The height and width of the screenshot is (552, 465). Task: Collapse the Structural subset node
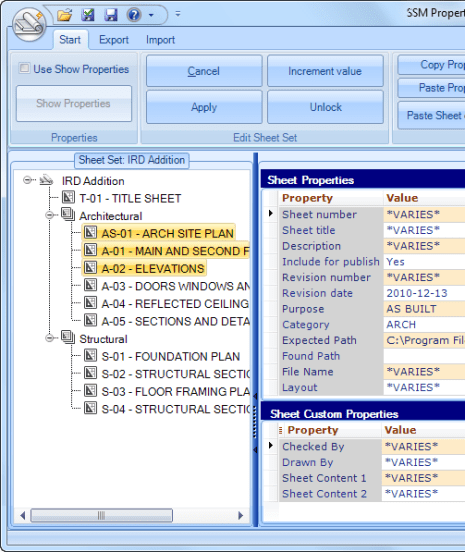tap(50, 338)
